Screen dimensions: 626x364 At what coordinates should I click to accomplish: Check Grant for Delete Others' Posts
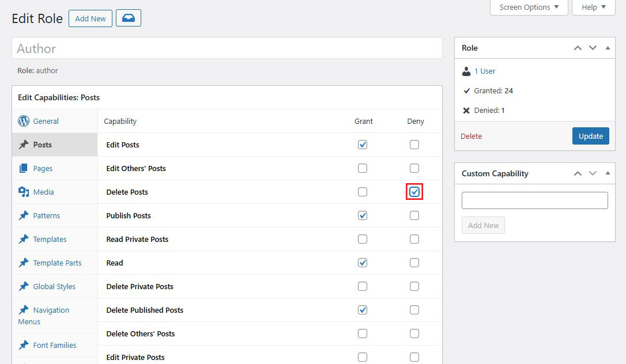(x=363, y=333)
